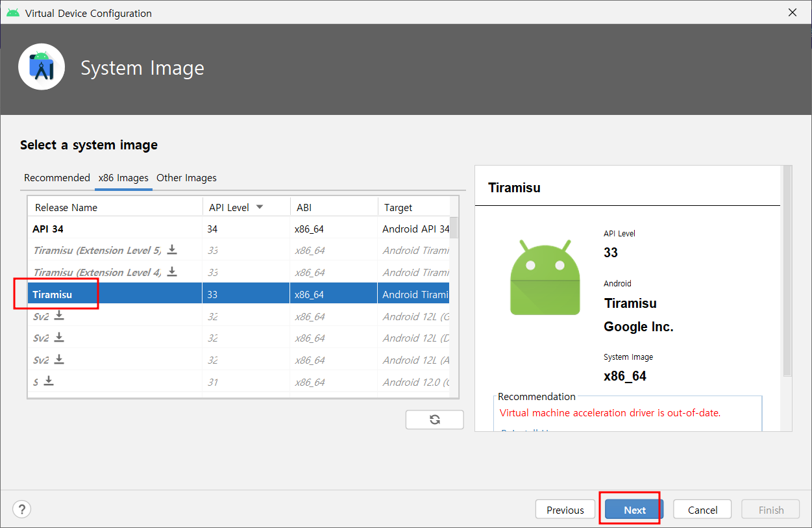Download Tiramisu Extension Level 5 image
The width and height of the screenshot is (812, 528).
(172, 249)
